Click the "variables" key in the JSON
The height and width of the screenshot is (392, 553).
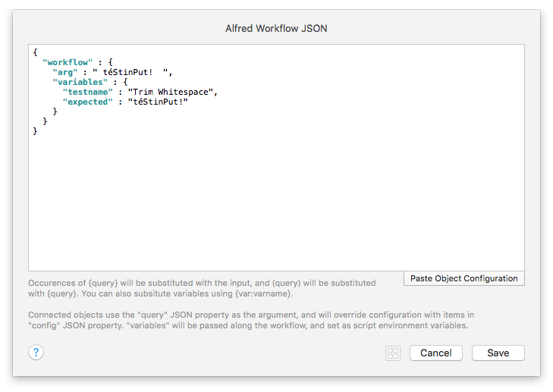[80, 82]
